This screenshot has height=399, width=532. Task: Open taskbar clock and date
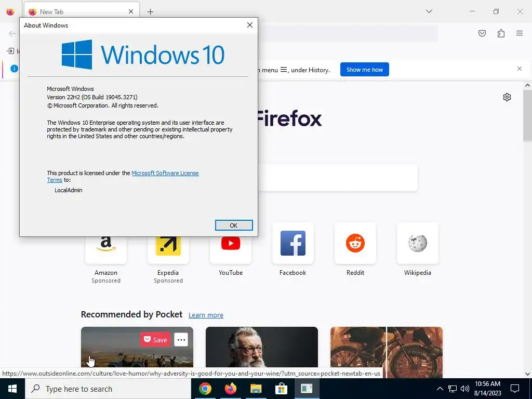tap(487, 389)
